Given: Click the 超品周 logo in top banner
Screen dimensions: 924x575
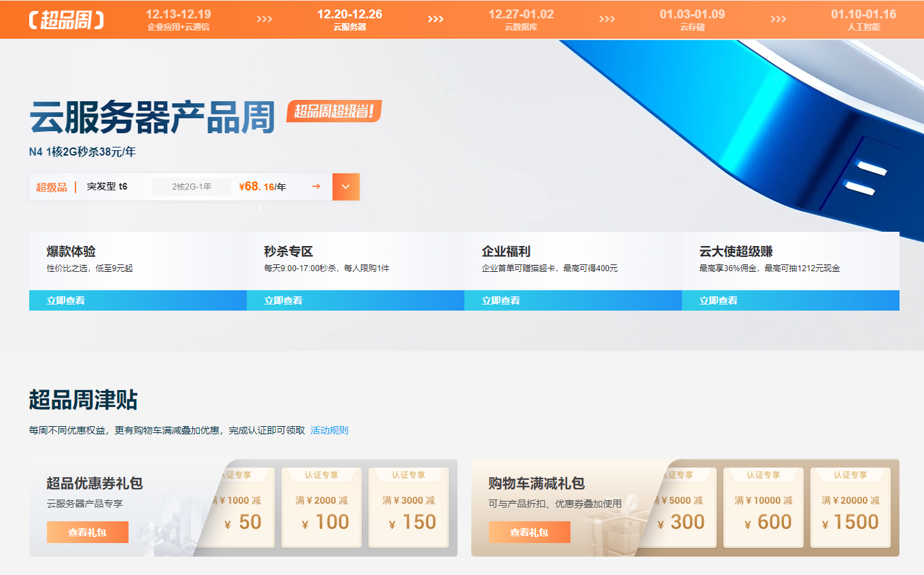Looking at the screenshot, I should (66, 20).
